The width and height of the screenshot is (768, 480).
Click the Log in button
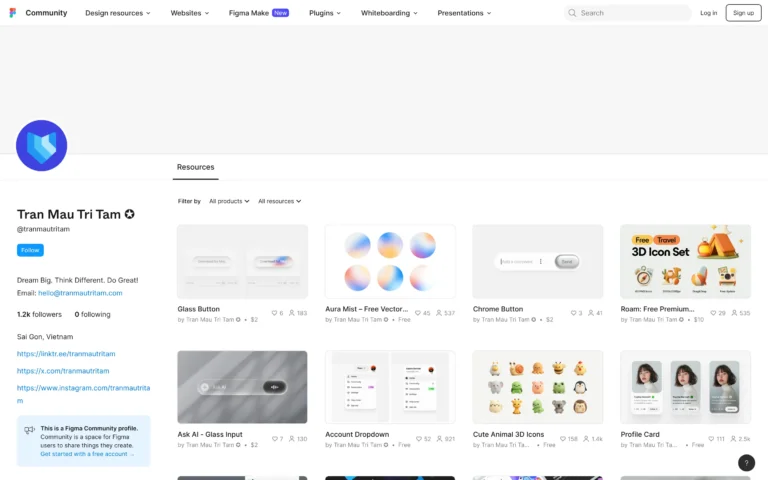click(708, 13)
